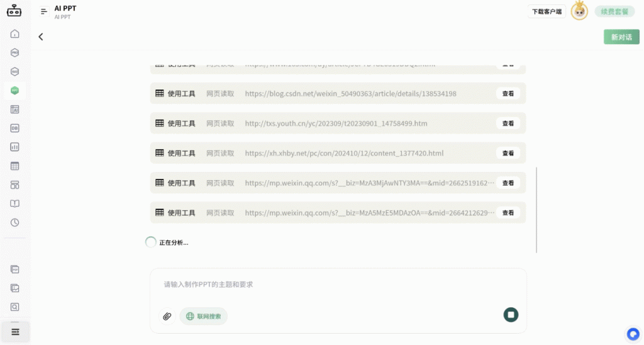Open the image tool sidebar icon
Screen dimensions: 644x345
(15, 288)
